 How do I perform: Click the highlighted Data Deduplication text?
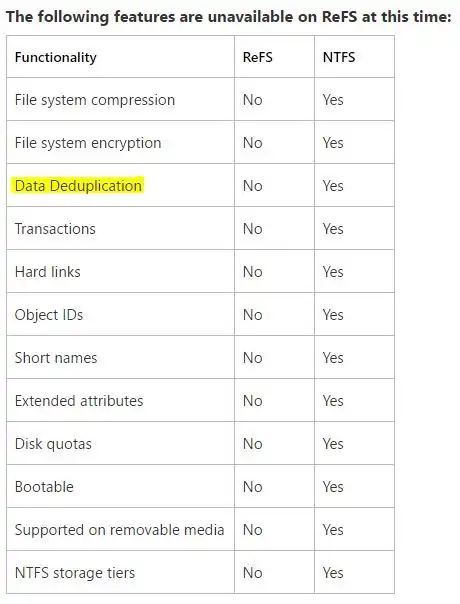pos(78,186)
